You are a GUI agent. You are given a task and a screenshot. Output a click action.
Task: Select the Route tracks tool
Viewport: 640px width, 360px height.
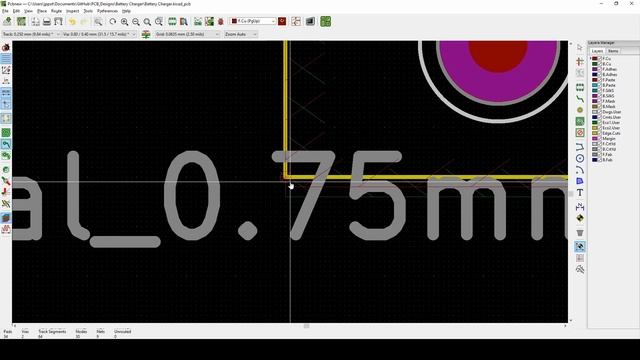tap(580, 99)
